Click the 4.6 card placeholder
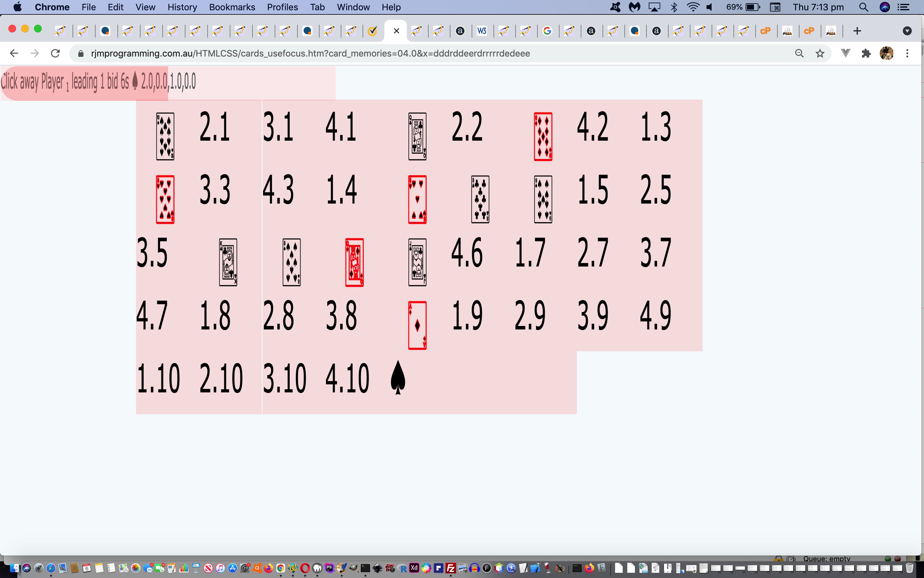The image size is (924, 578). coord(466,253)
